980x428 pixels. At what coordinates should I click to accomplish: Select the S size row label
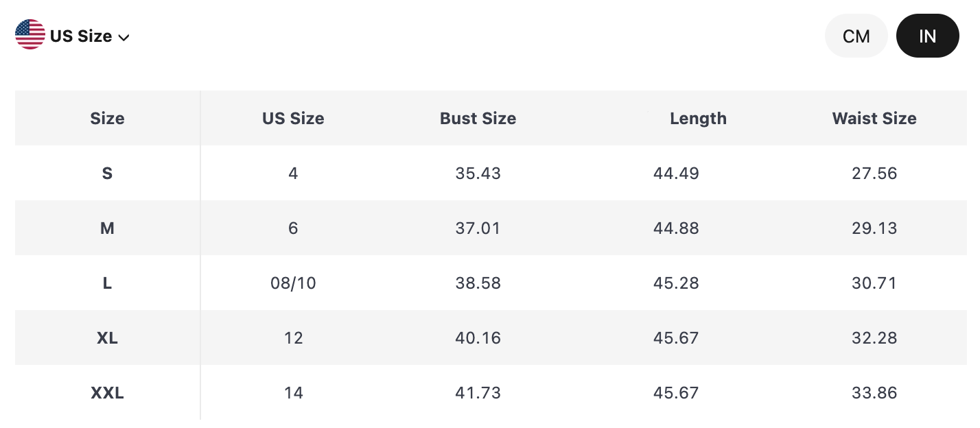(x=107, y=174)
